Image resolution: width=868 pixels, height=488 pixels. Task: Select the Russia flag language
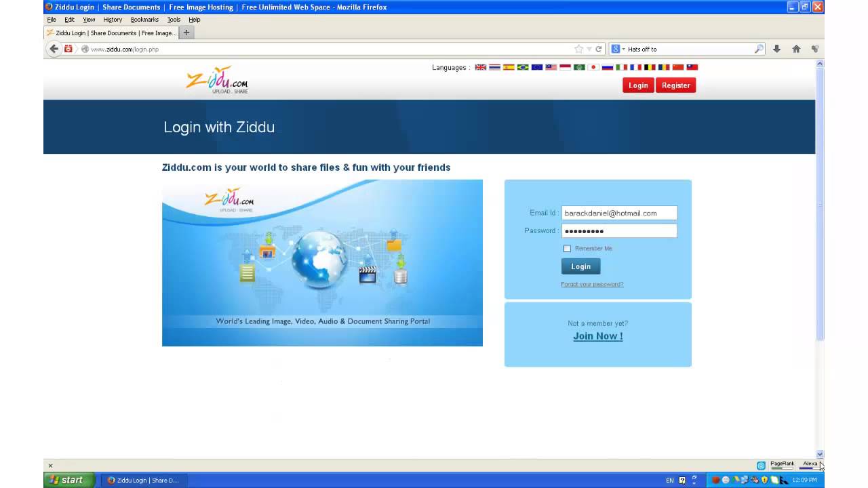pos(608,67)
